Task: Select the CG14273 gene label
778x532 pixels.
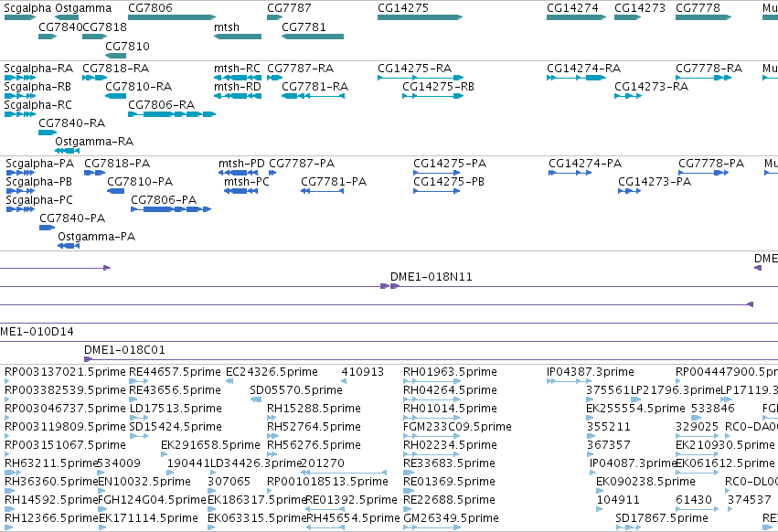Action: 640,8
